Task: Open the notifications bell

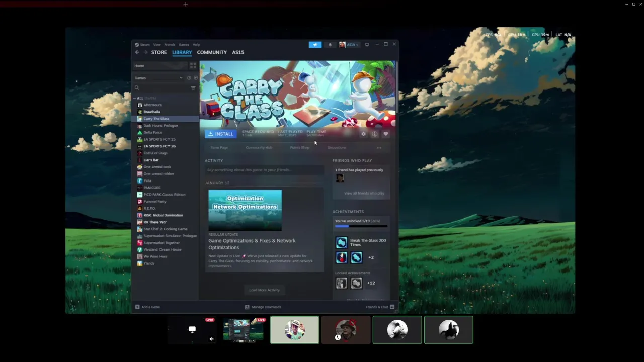Action: [330, 44]
